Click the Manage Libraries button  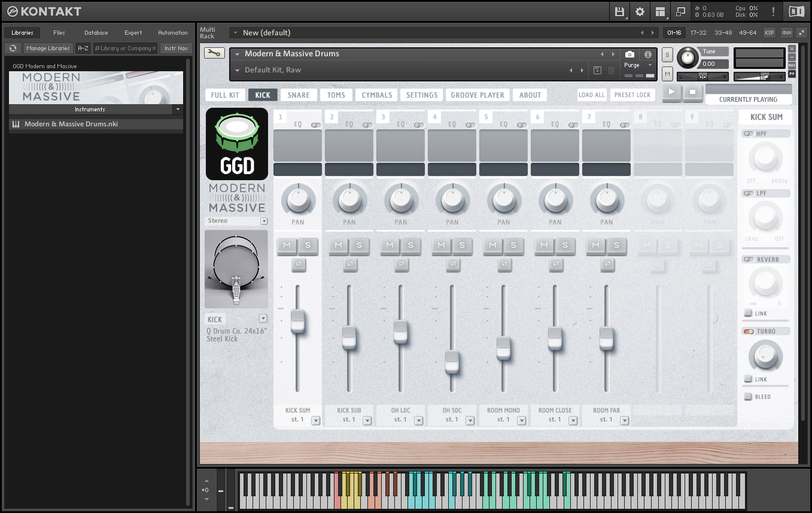[x=48, y=48]
